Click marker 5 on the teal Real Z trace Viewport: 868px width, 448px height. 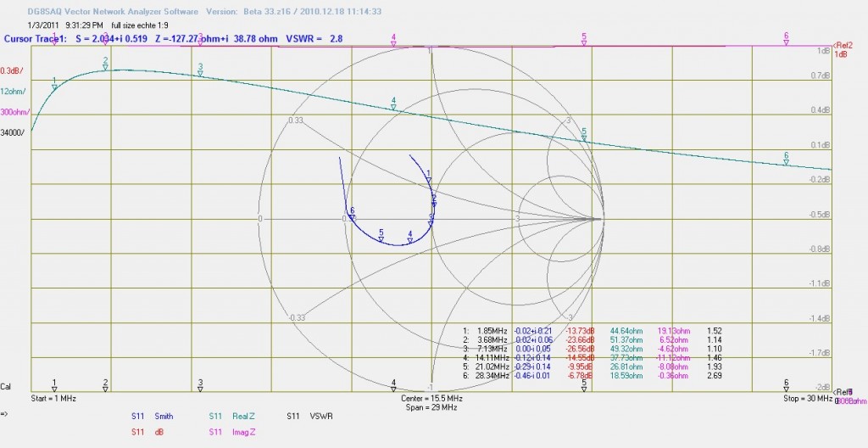click(584, 135)
